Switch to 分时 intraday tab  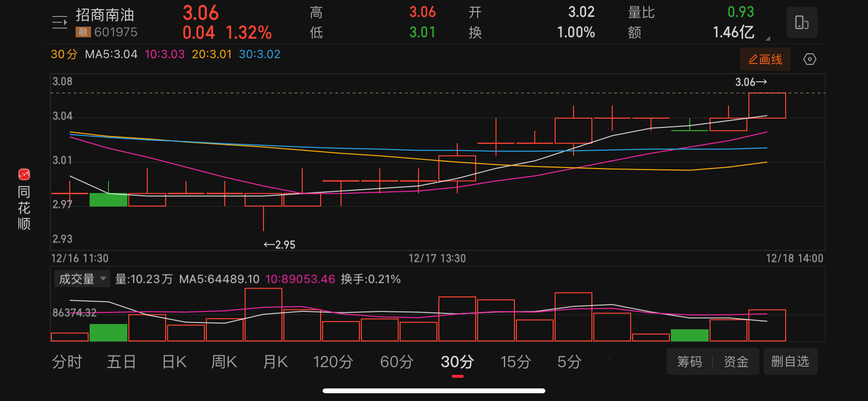(67, 362)
